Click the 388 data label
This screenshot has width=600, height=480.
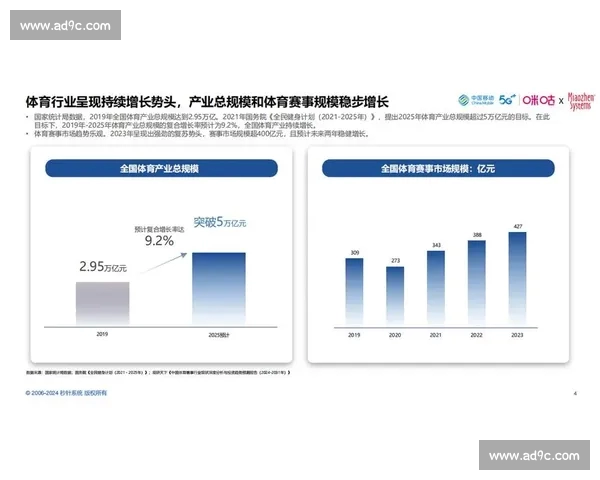point(477,235)
